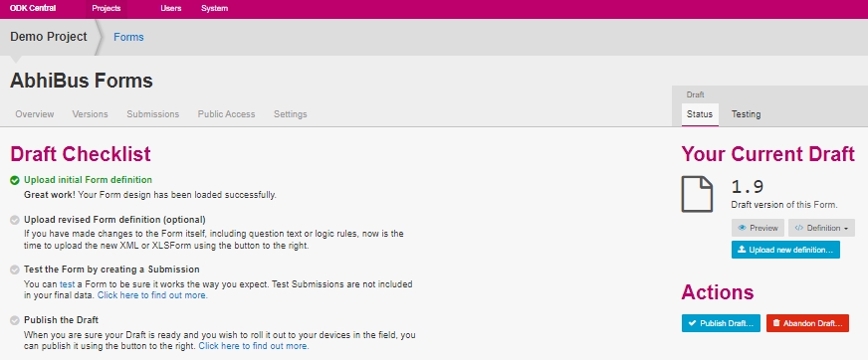
Task: Click the grey check circle beside Test the Form
Action: (x=15, y=270)
